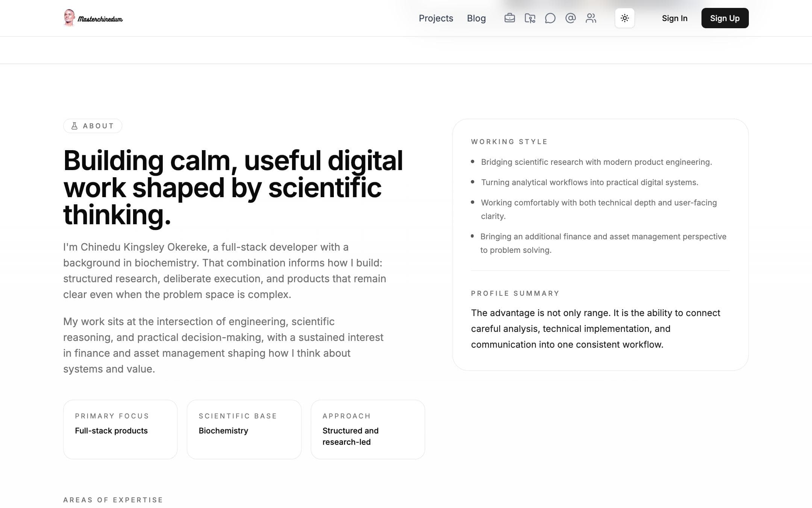Screen dimensions: 812x508
Task: Toggle the light/dark theme sun button
Action: [624, 18]
